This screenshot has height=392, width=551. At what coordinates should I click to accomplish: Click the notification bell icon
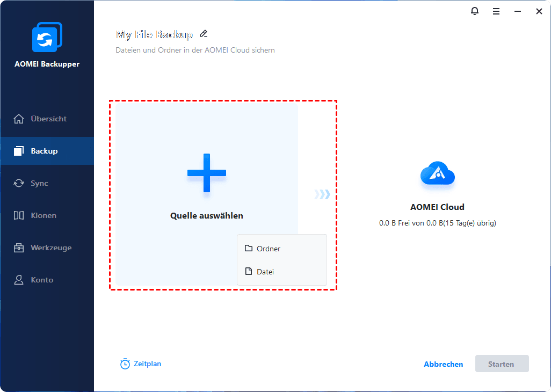click(x=475, y=11)
